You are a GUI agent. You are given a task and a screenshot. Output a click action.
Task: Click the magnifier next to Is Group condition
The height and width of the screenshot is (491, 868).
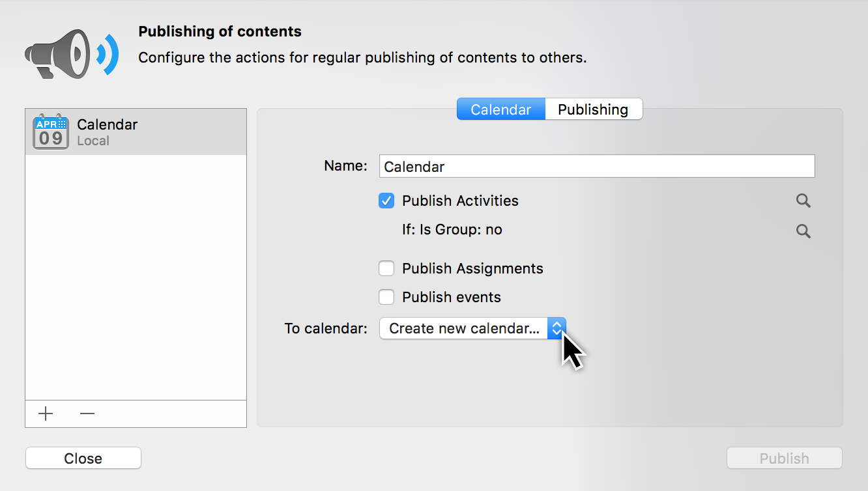[803, 231]
